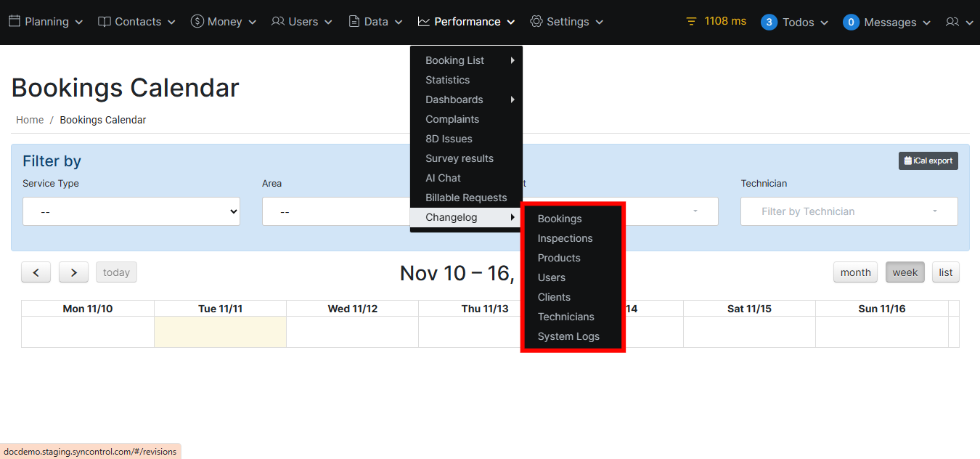980x459 pixels.
Task: Open the Filter by Technician dropdown
Action: 849,211
